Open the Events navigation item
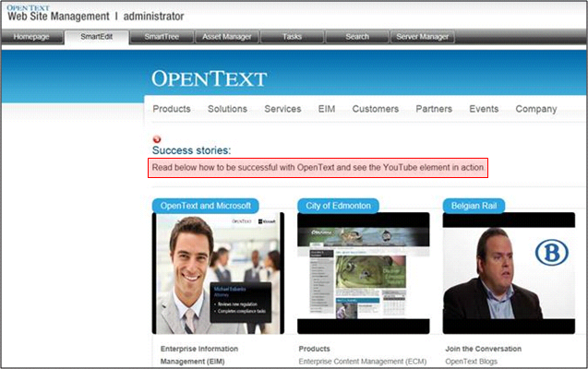Screen dimensions: 588x369 484,109
